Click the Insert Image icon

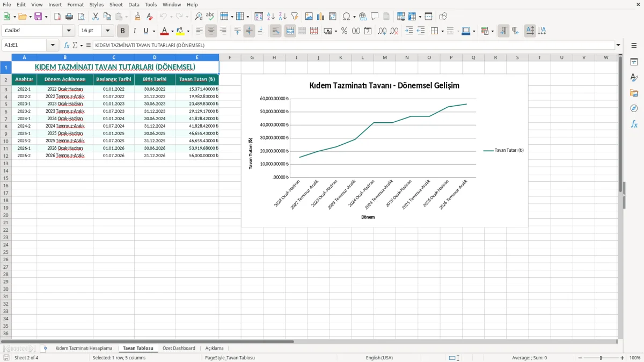[309, 17]
